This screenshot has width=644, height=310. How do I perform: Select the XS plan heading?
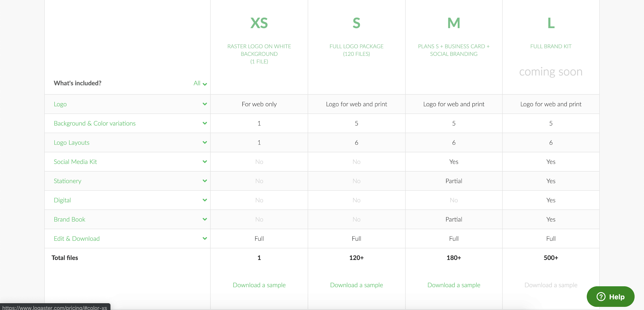click(x=259, y=23)
